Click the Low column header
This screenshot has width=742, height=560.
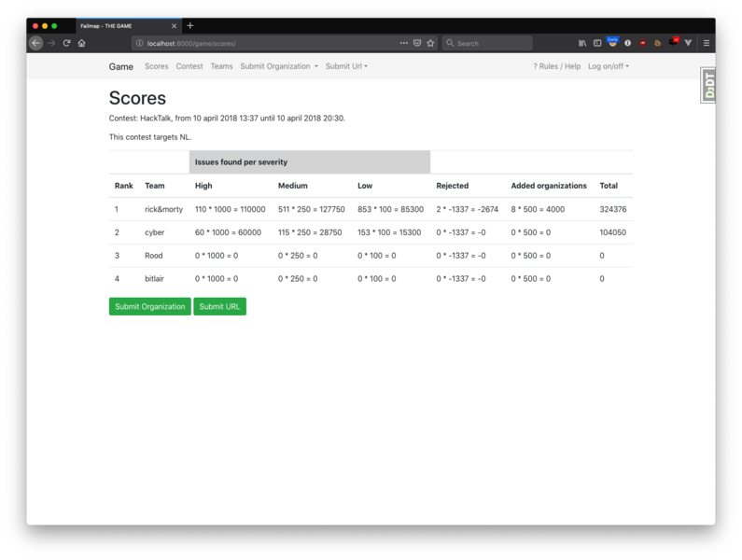click(x=365, y=186)
